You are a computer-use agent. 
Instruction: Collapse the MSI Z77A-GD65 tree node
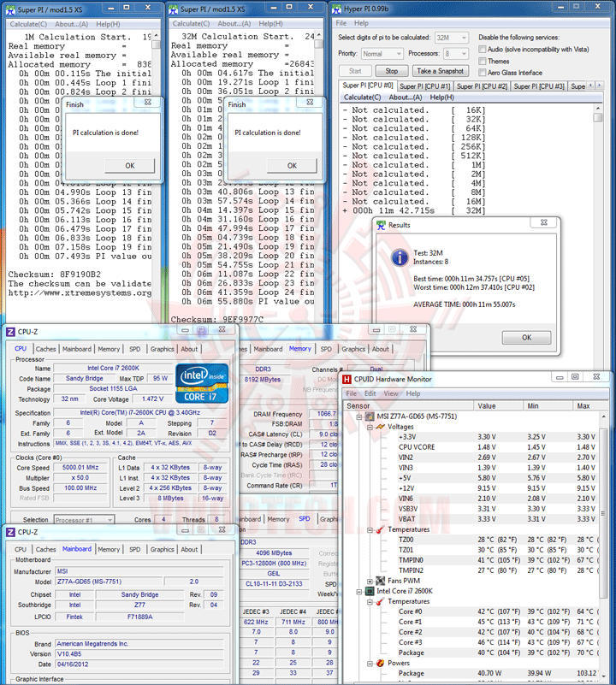(x=359, y=416)
